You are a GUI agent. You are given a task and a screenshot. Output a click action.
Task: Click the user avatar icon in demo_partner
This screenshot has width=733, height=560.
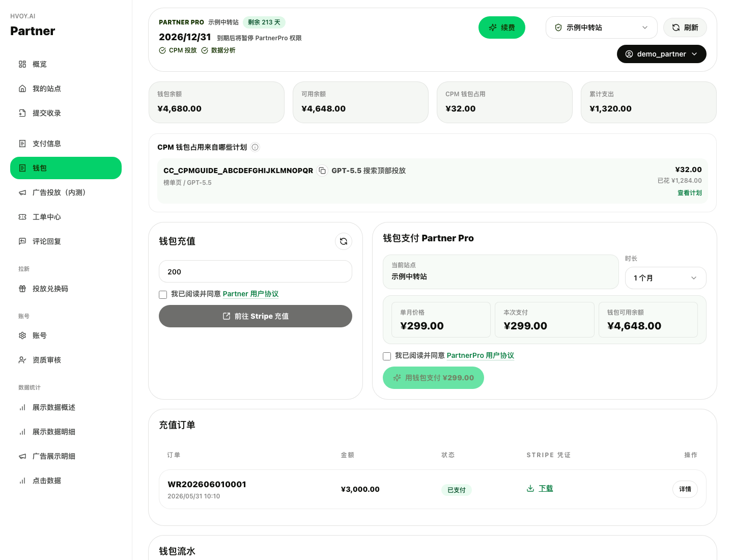pos(629,54)
